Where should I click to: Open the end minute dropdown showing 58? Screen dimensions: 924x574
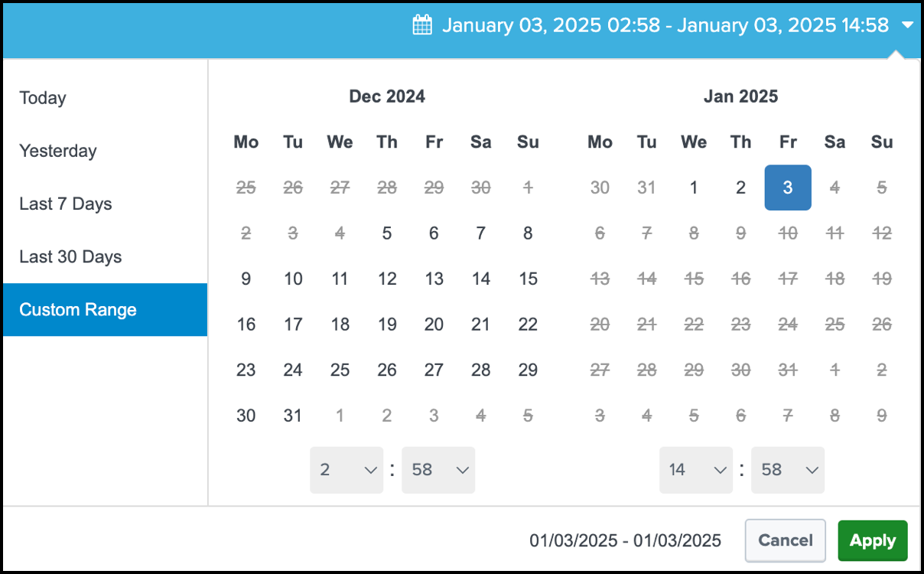(788, 470)
